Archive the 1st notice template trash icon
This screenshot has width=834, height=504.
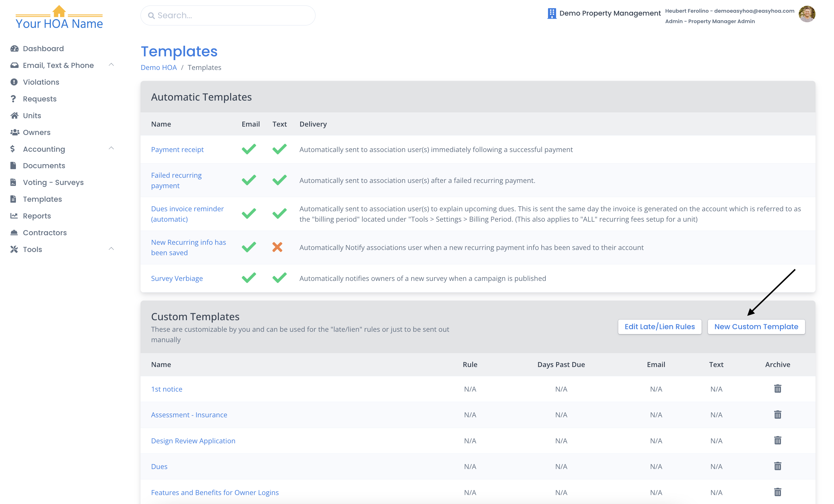[x=778, y=389]
